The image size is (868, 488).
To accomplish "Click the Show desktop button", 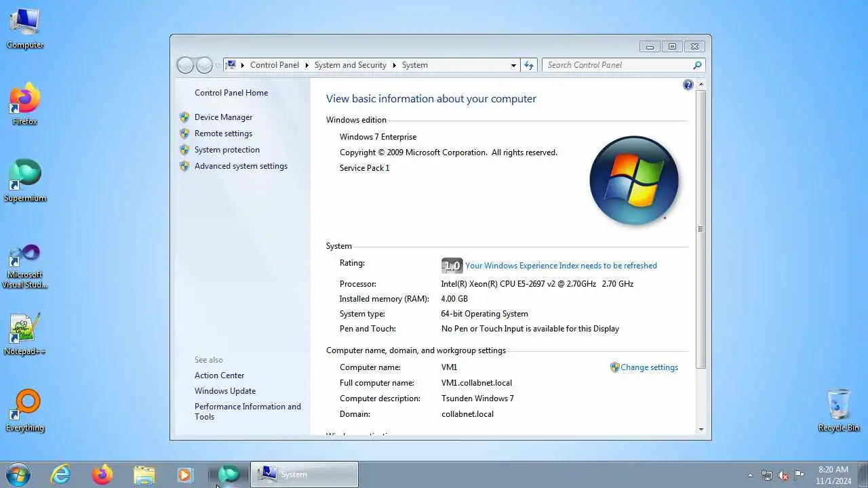I will point(863,475).
